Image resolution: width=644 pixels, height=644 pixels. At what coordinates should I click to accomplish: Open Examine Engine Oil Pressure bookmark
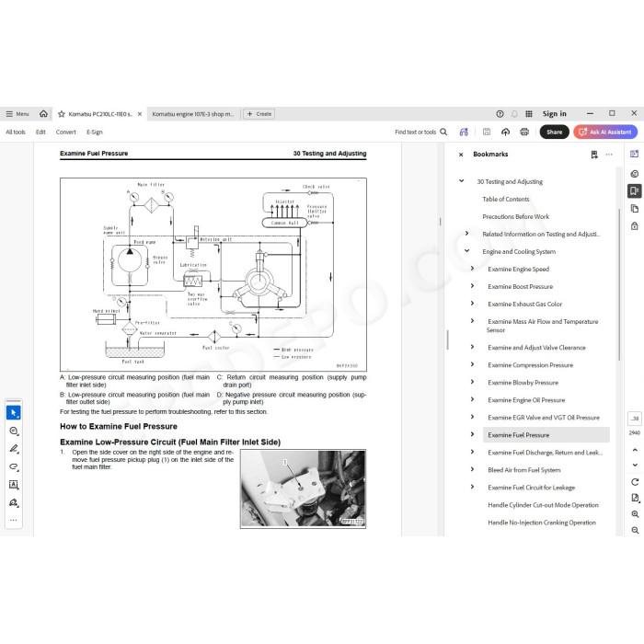(x=526, y=400)
